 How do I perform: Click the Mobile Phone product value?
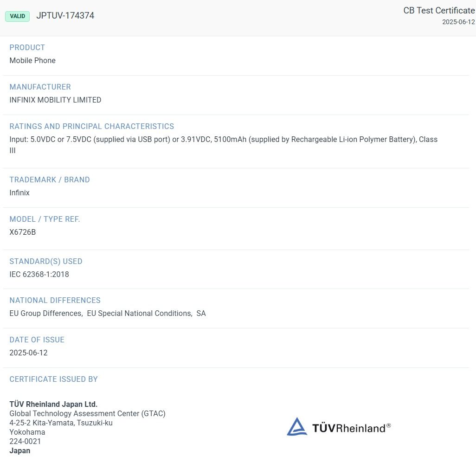tap(32, 60)
